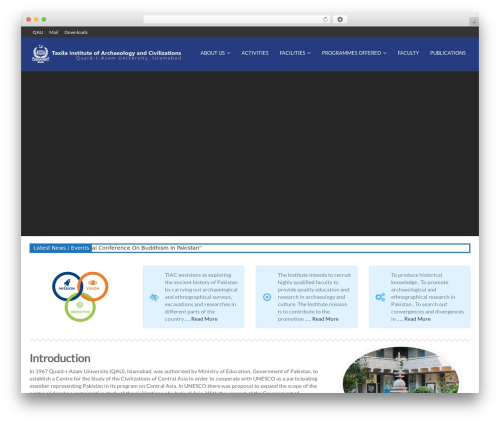Click the browser download indicator icon
Image resolution: width=500 pixels, height=423 pixels.
click(340, 20)
